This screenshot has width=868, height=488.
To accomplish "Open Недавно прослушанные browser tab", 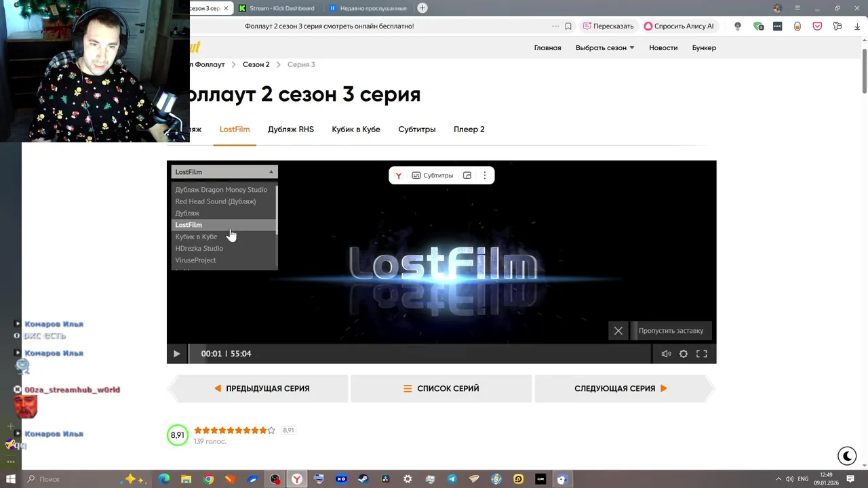I will tap(370, 8).
